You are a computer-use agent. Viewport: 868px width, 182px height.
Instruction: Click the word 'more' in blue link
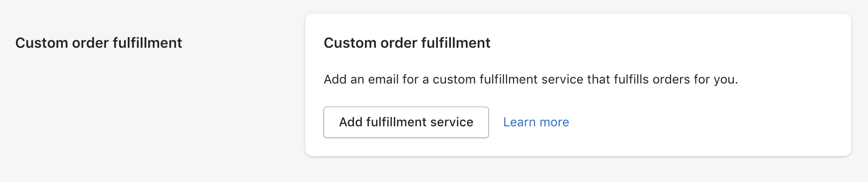(554, 122)
